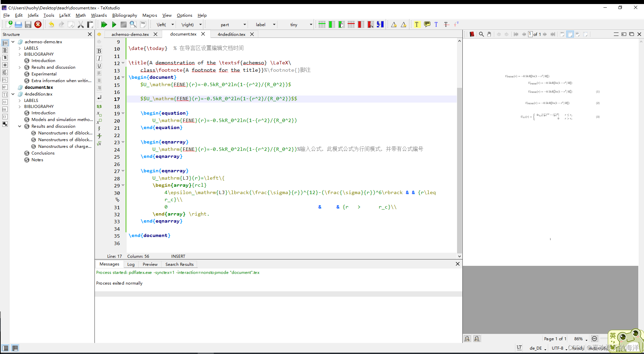Run Build & View with double green arrow
The image size is (644, 354).
tap(104, 24)
